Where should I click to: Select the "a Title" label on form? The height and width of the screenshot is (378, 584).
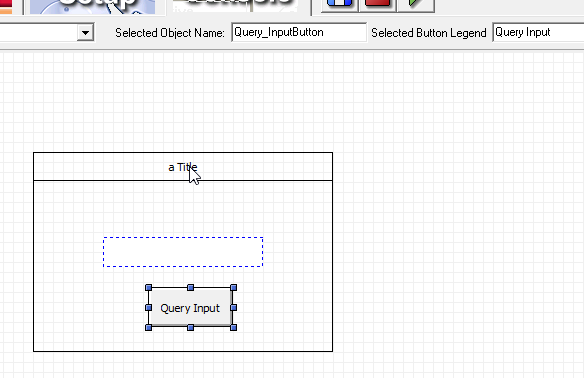(183, 167)
